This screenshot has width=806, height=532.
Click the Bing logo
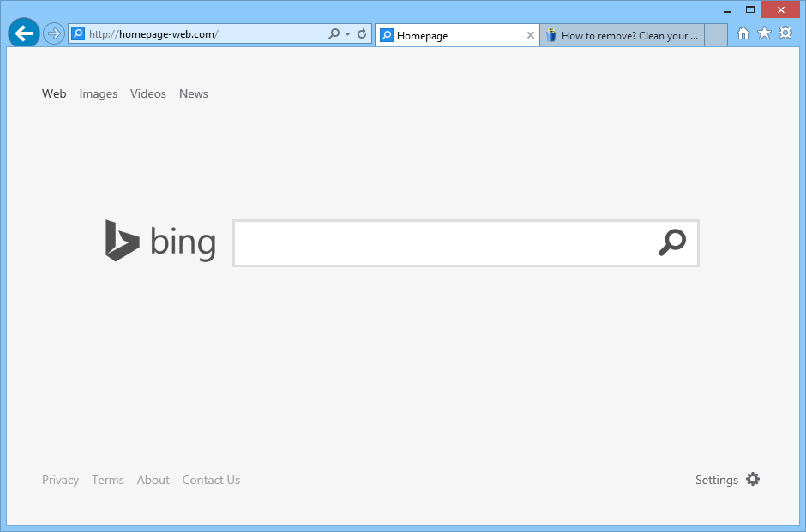(160, 241)
